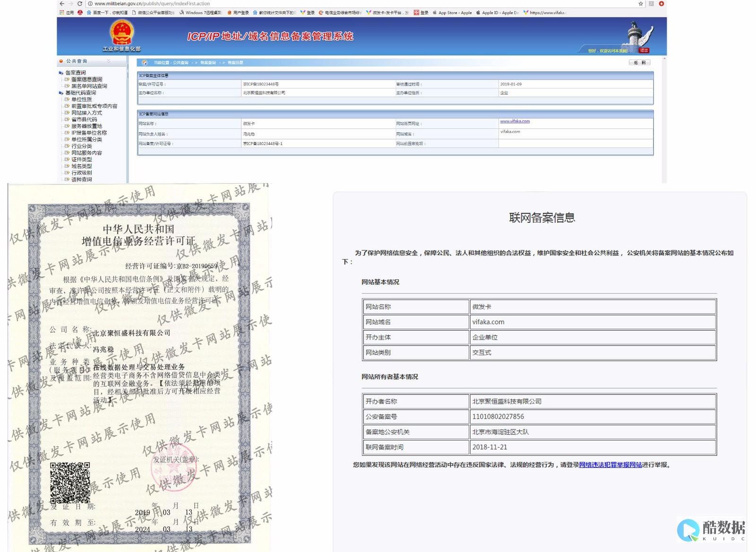Open 证件类型 tree item
The image size is (756, 552).
click(81, 159)
